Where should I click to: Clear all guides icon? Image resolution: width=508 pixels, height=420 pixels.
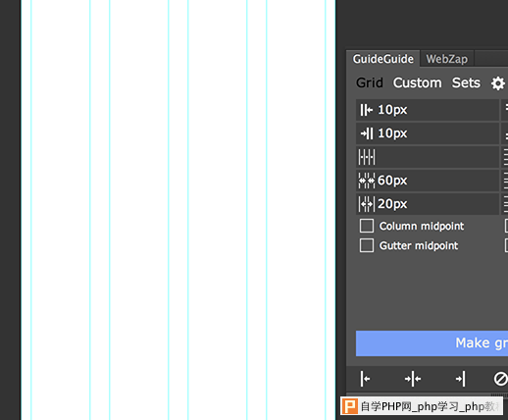pos(500,379)
